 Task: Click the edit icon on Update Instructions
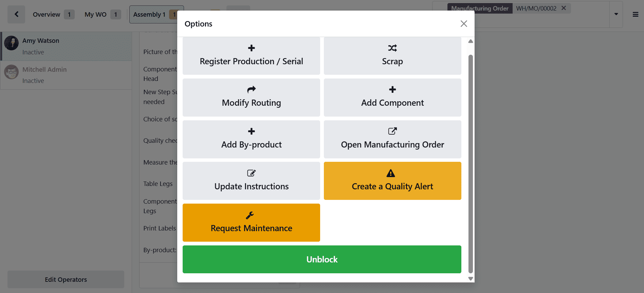pos(251,173)
